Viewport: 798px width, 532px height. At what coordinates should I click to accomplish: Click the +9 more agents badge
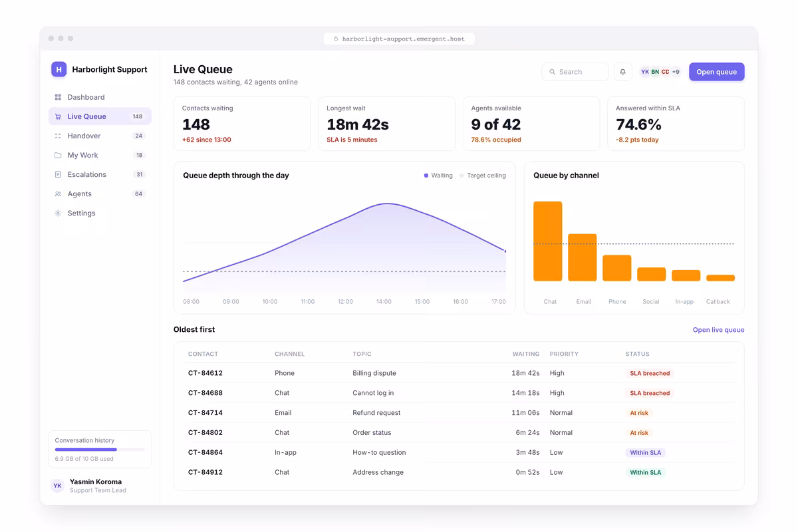[x=676, y=72]
